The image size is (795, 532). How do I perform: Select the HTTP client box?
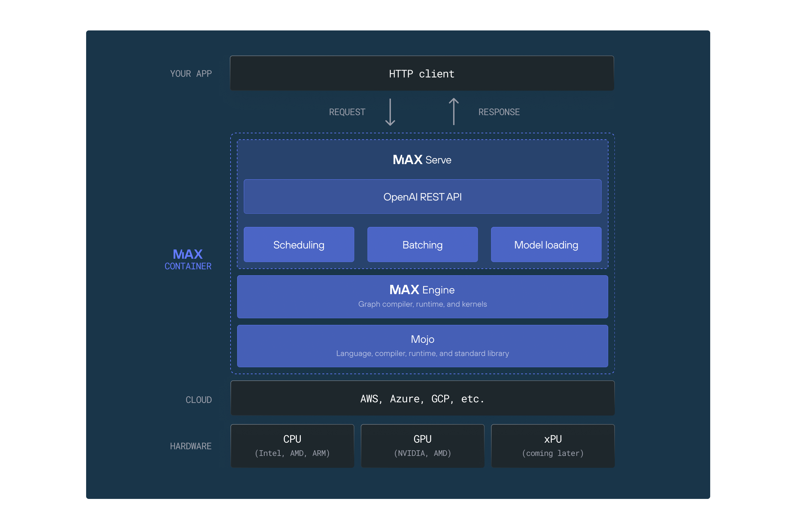[422, 73]
